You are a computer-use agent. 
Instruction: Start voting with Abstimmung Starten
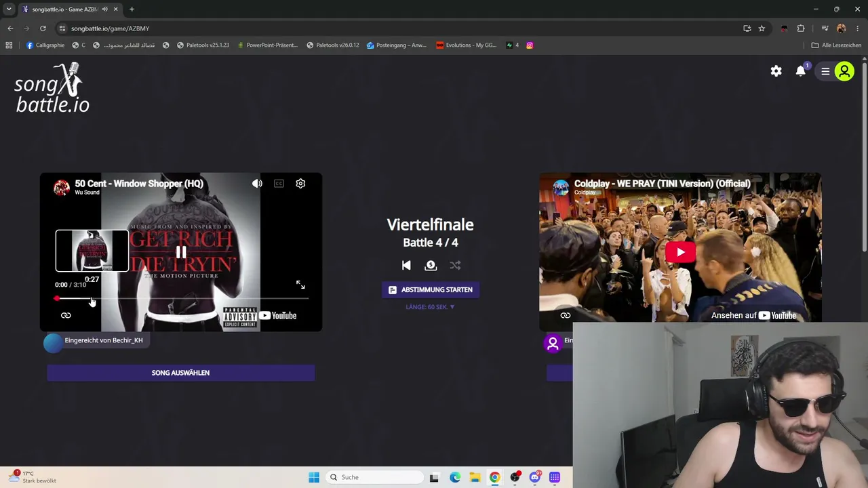[431, 290]
